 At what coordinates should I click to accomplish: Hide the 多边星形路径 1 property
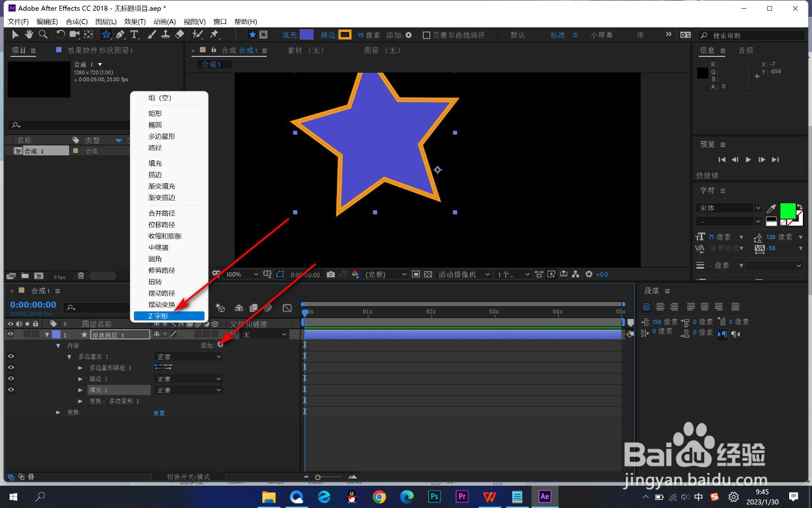click(x=11, y=368)
